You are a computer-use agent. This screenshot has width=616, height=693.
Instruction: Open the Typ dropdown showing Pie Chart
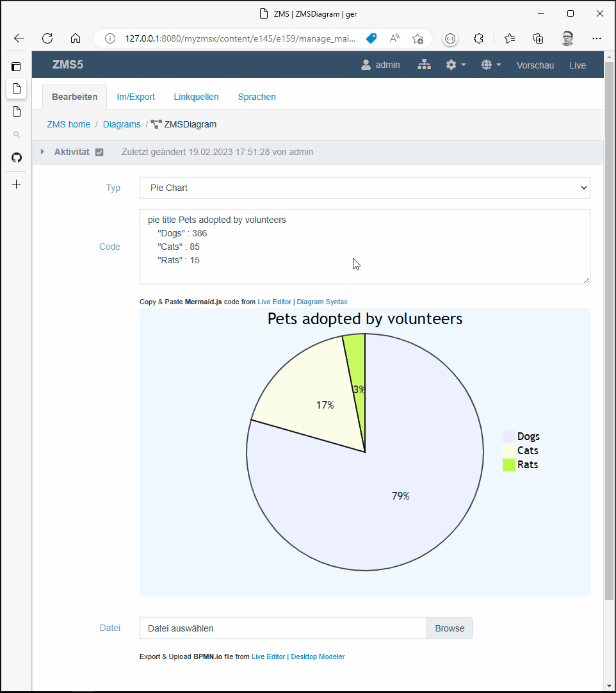click(364, 188)
